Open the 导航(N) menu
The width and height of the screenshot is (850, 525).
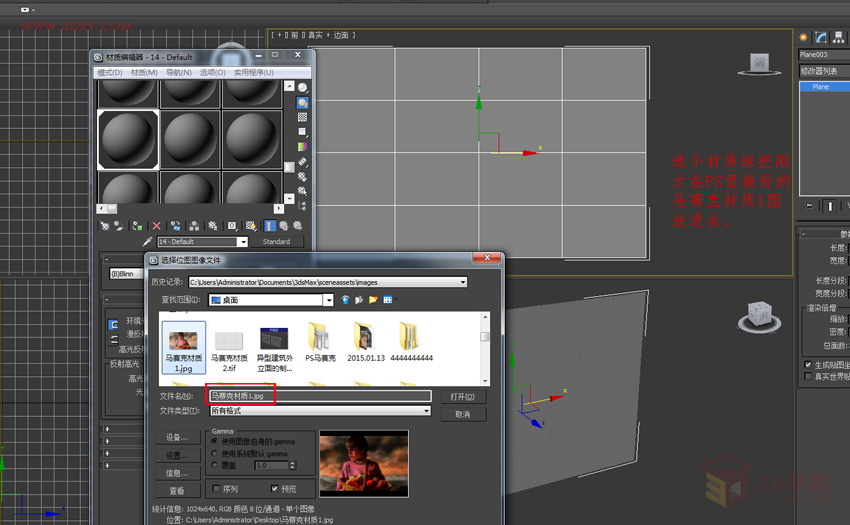pyautogui.click(x=178, y=73)
